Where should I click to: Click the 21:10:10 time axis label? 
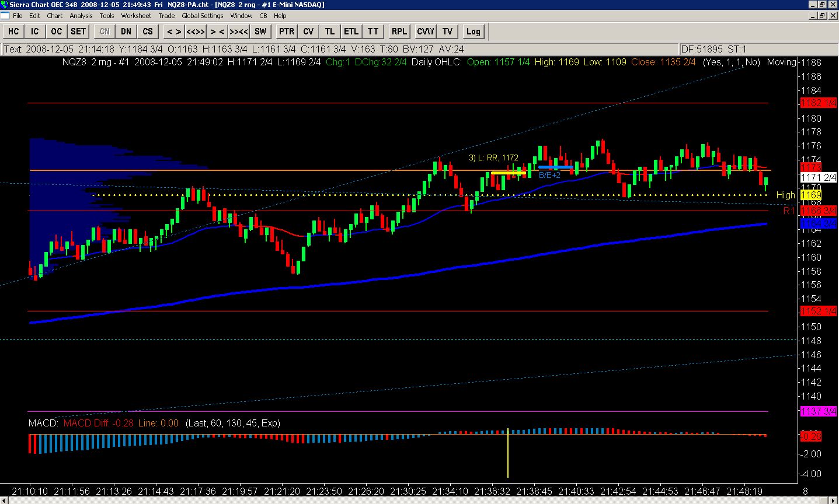click(30, 491)
